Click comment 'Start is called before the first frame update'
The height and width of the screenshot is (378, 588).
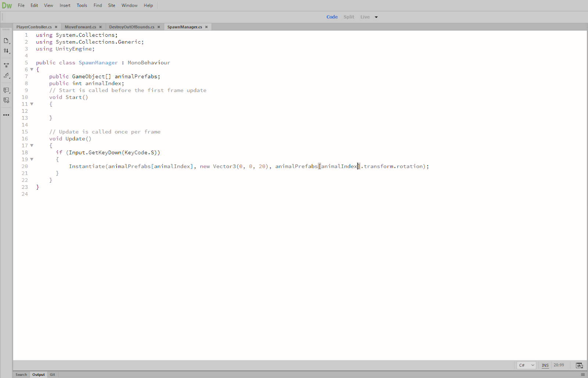click(x=133, y=90)
